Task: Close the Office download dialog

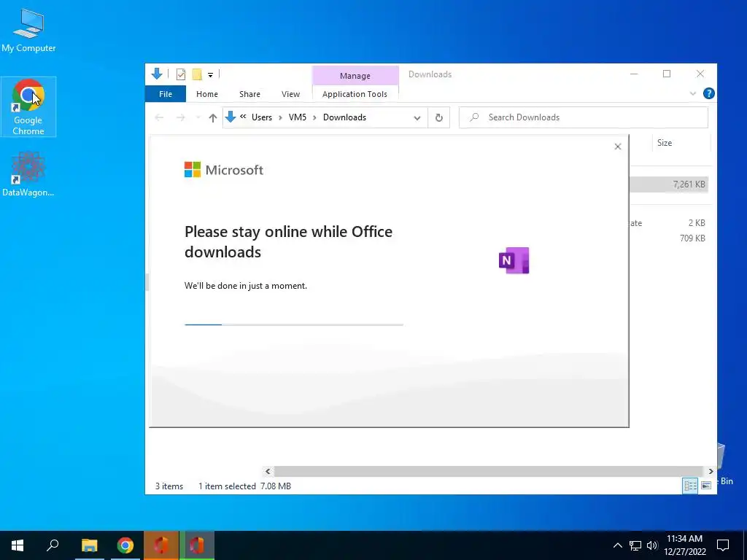Action: click(617, 147)
